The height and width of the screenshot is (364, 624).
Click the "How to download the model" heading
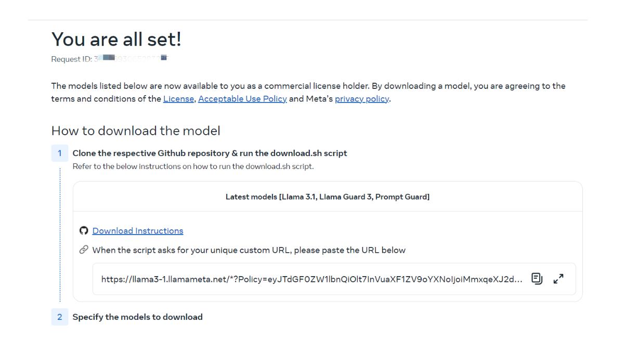(136, 131)
